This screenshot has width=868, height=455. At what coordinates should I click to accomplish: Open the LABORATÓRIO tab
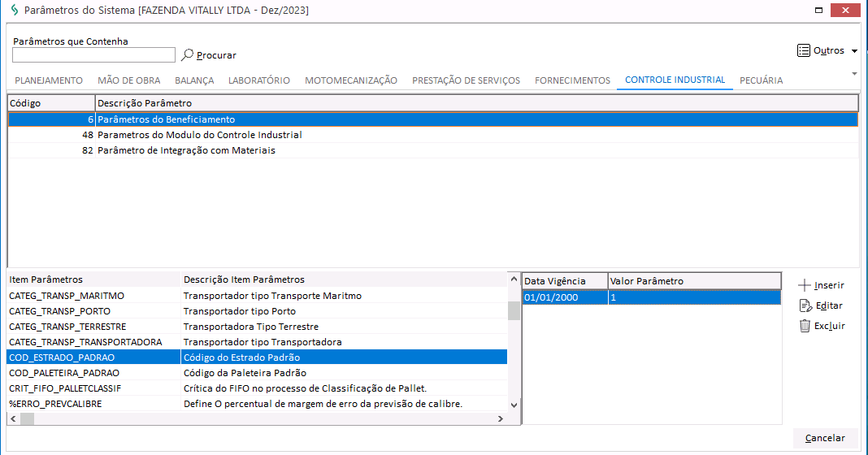coord(259,80)
